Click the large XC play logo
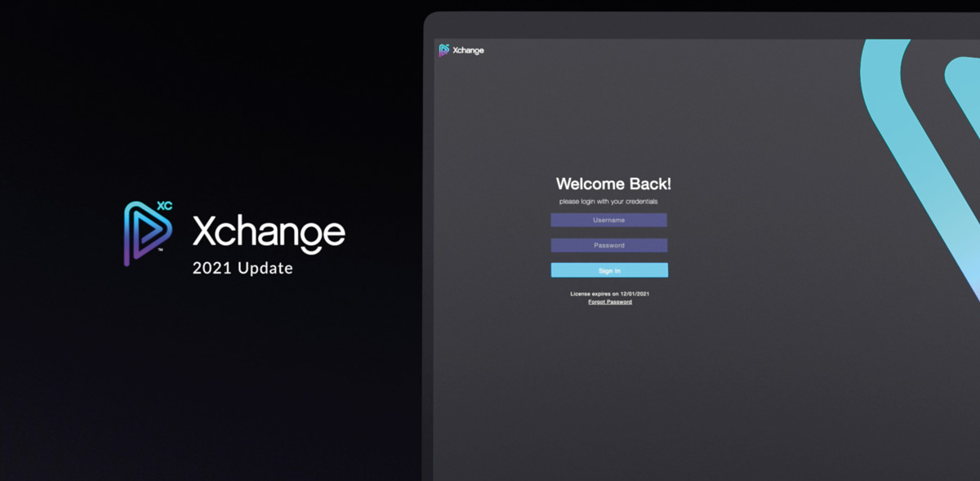Viewport: 980px width, 481px height. click(x=148, y=234)
